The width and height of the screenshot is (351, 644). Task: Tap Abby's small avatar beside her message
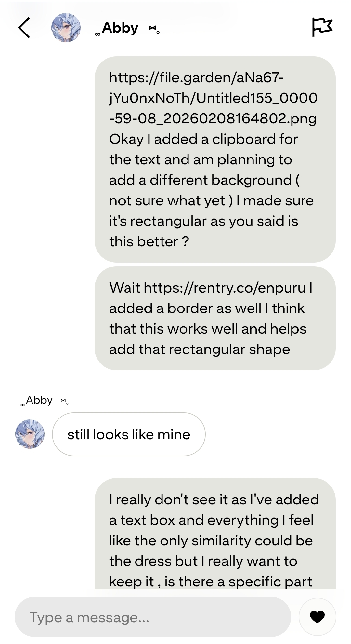(x=30, y=434)
